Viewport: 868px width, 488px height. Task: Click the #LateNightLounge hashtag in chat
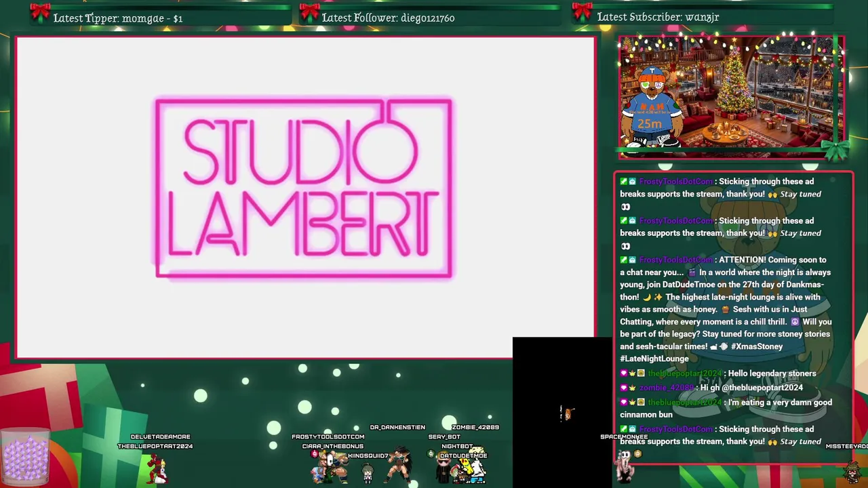(654, 359)
